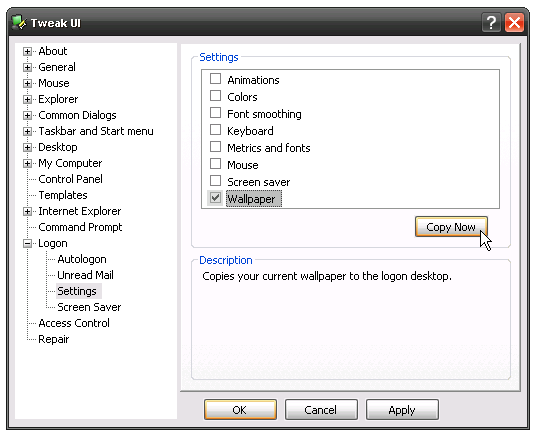Screen dimensions: 536x436
Task: Open the Repair tree item
Action: point(53,339)
